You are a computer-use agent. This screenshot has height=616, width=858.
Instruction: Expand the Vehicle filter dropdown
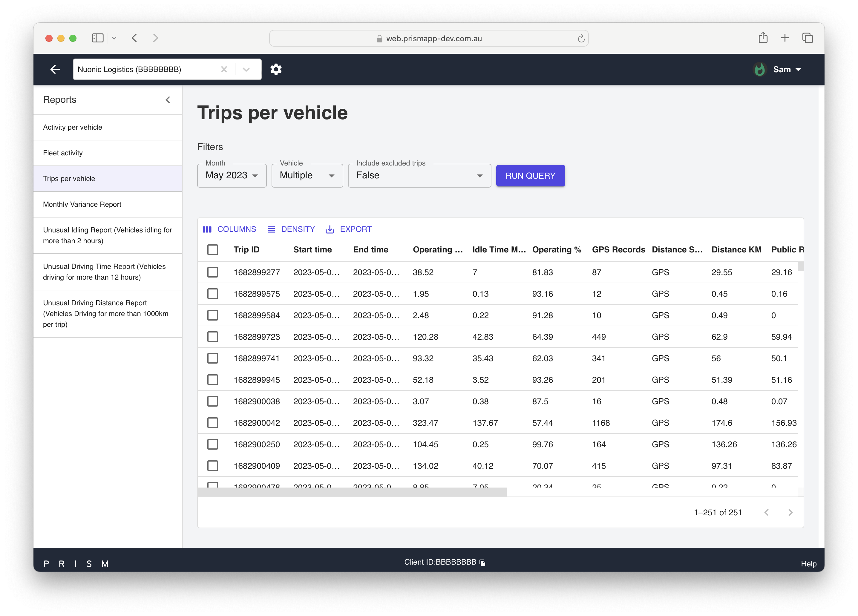point(307,176)
